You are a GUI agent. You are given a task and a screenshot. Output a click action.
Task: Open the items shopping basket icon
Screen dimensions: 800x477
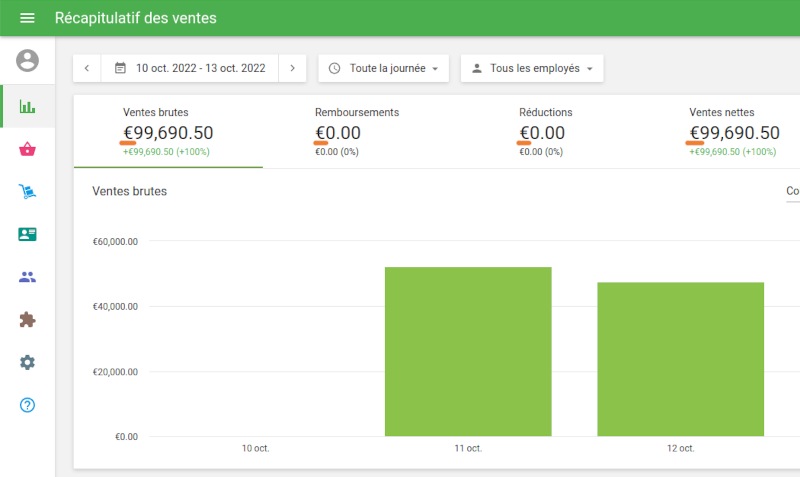27,149
